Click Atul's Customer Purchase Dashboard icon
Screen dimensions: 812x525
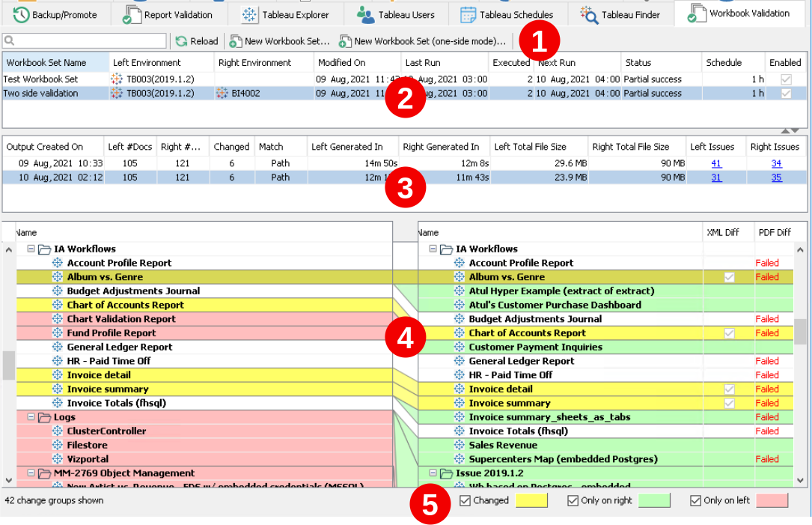460,305
